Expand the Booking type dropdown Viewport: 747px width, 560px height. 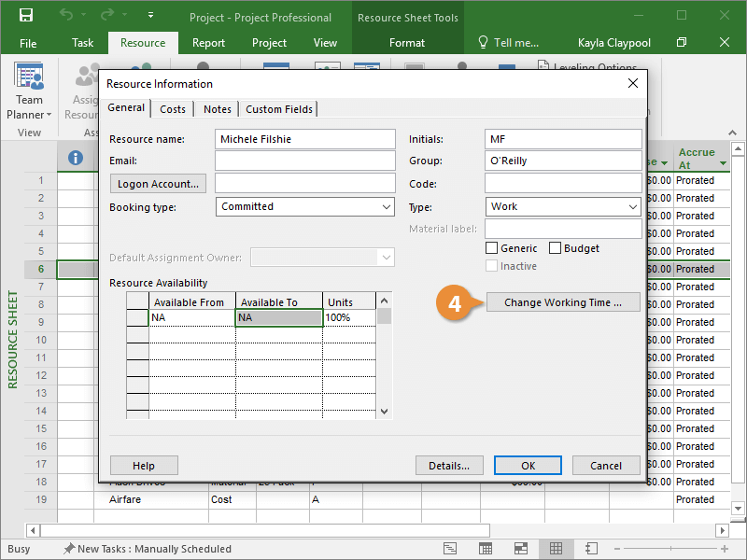(387, 207)
